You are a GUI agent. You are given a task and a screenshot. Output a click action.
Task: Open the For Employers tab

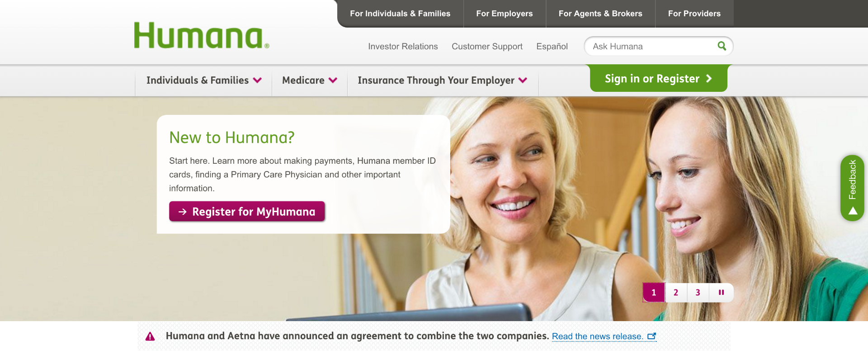pyautogui.click(x=505, y=14)
